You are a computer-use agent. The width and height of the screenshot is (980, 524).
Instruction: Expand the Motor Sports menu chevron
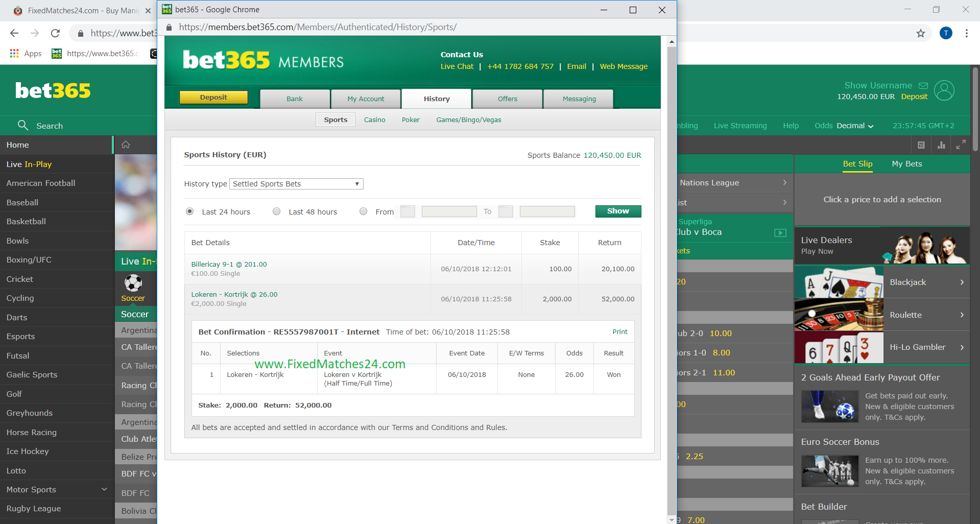point(104,489)
